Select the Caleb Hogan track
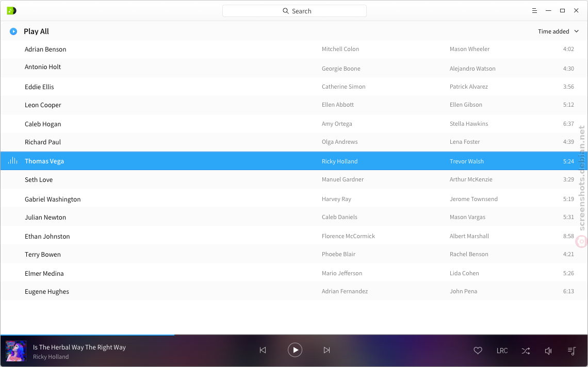Screen dimensions: 588x367 coord(294,124)
